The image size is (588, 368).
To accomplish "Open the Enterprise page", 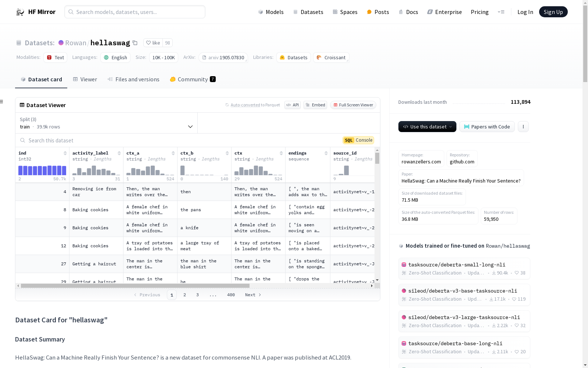I will coord(445,12).
